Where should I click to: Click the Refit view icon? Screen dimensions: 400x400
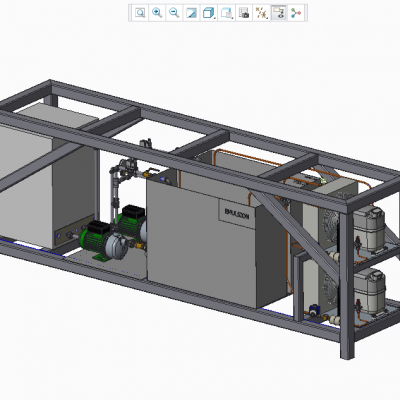[x=140, y=13]
